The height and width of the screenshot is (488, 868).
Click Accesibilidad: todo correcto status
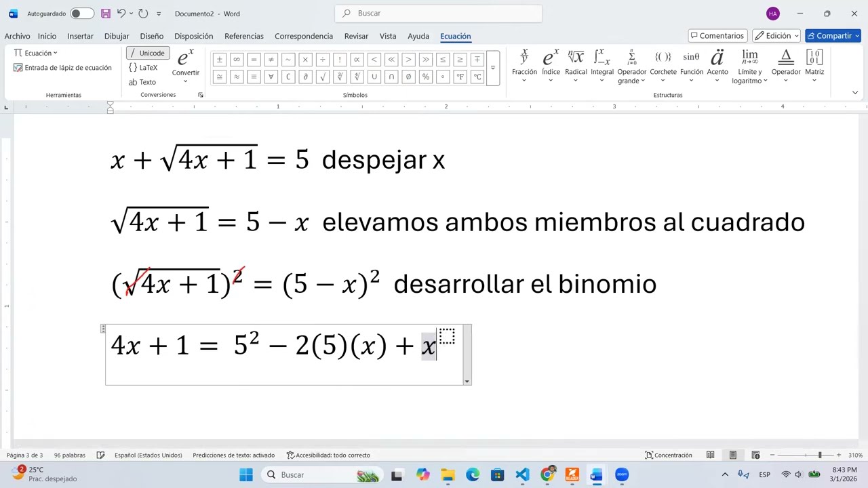[328, 455]
